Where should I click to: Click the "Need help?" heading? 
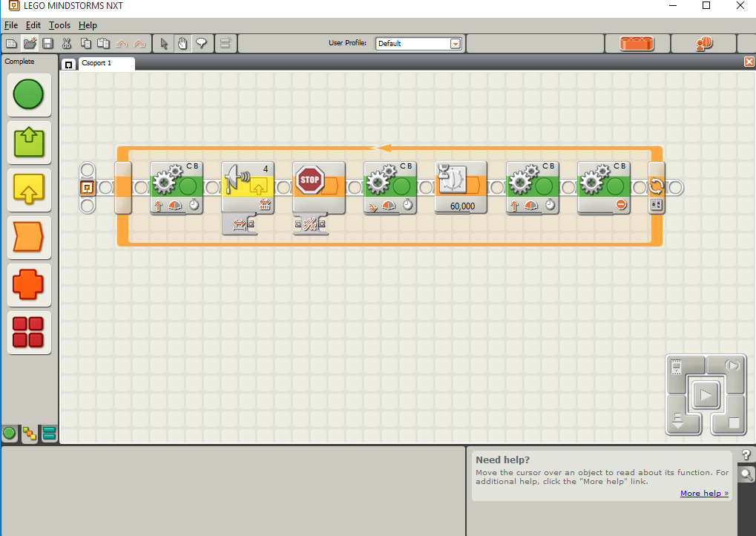tap(502, 460)
